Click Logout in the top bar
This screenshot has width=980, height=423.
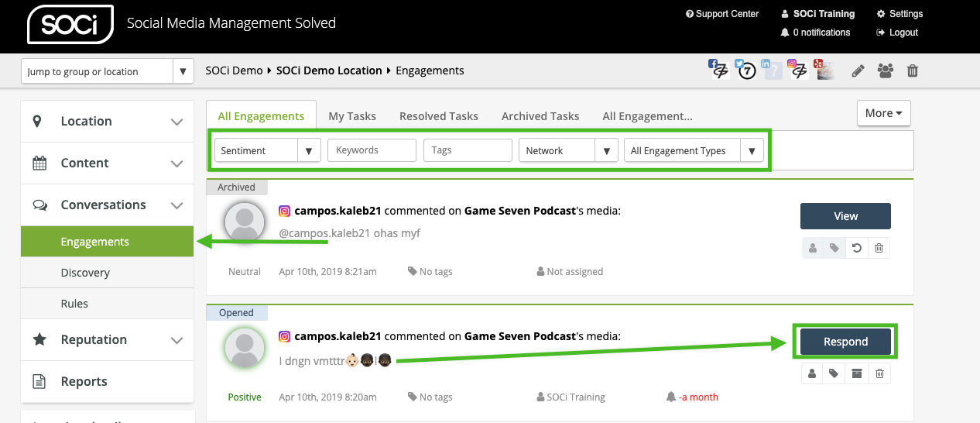point(897,33)
